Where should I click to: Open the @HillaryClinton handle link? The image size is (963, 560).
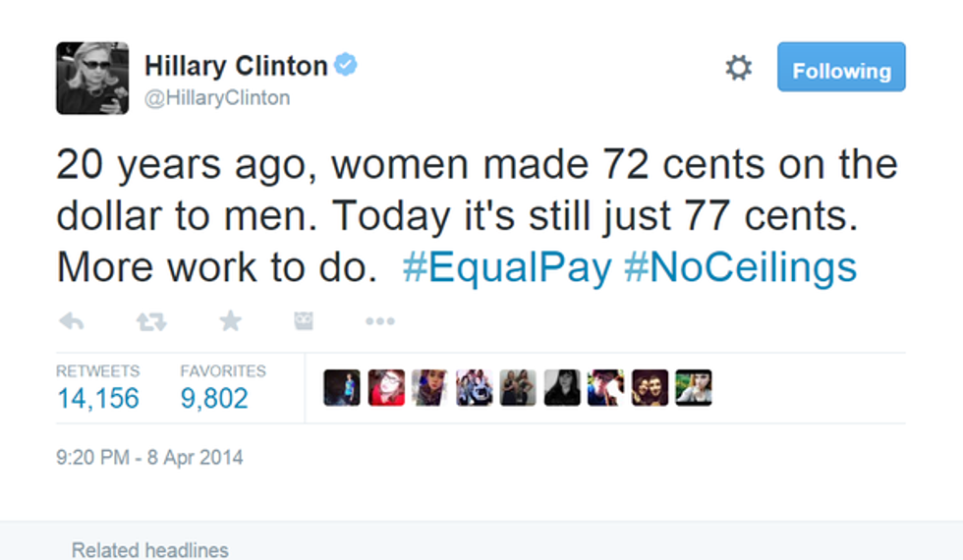(x=217, y=98)
